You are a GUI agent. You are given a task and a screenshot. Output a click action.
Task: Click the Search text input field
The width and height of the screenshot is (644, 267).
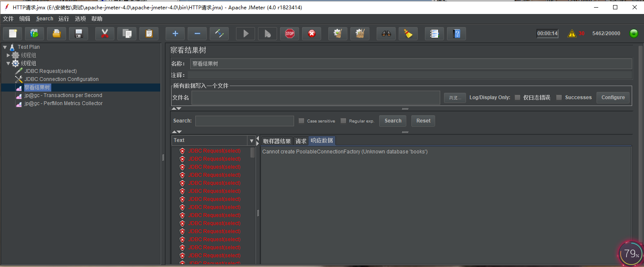click(244, 121)
